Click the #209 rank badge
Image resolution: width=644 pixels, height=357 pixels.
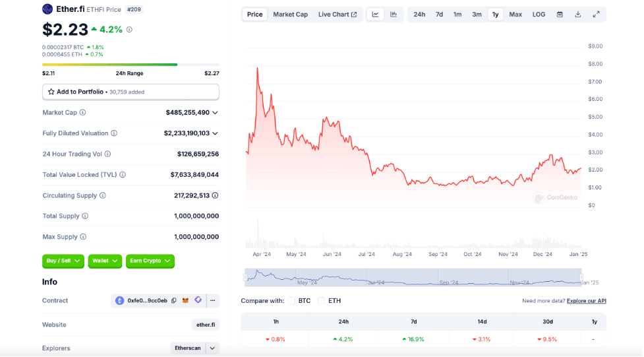(x=134, y=9)
